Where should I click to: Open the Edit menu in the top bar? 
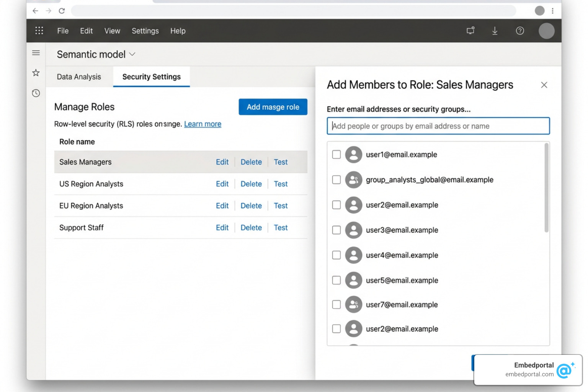[x=87, y=31]
